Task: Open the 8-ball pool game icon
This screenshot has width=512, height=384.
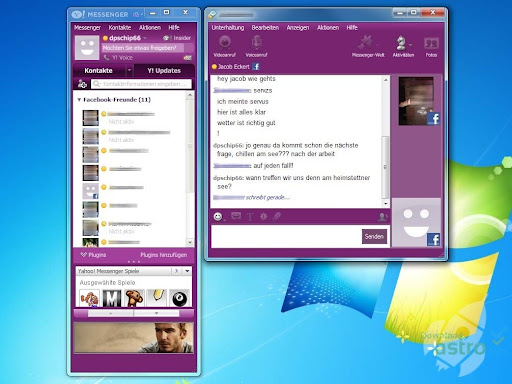Action: click(180, 298)
